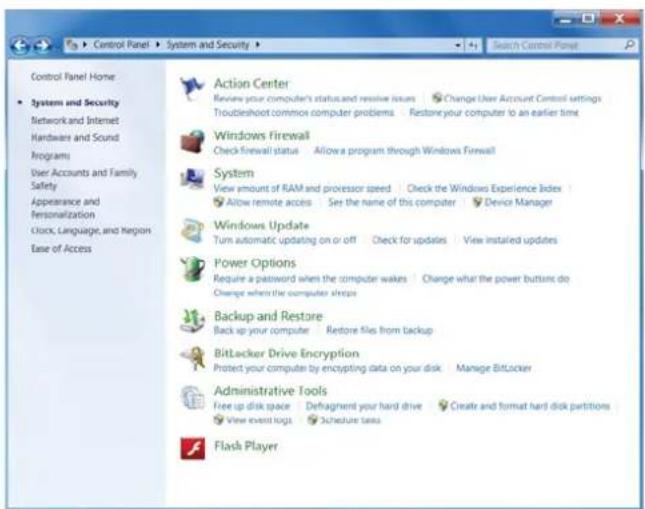Open the Backup and Restore icon
The height and width of the screenshot is (509, 645).
click(x=192, y=321)
